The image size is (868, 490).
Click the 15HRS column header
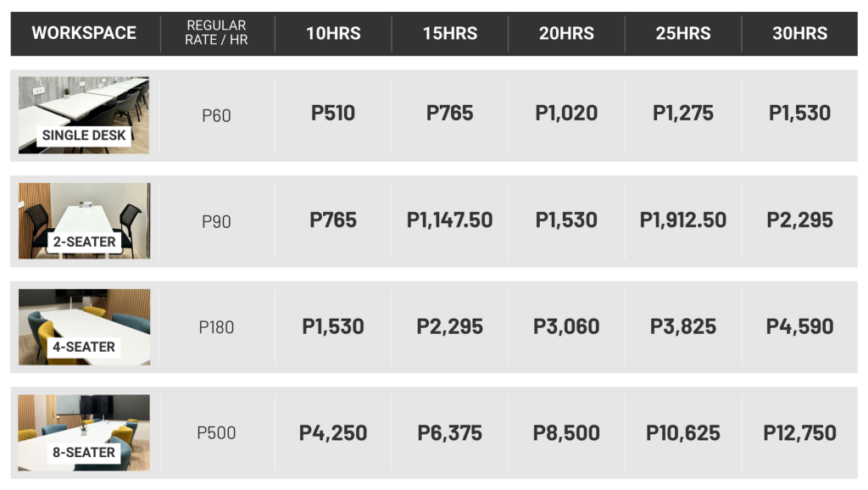click(x=450, y=33)
